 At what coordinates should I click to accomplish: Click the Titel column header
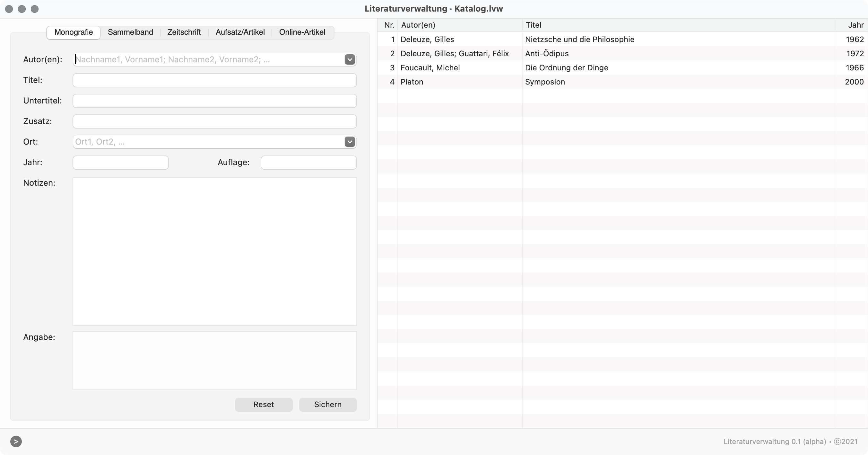tap(533, 25)
